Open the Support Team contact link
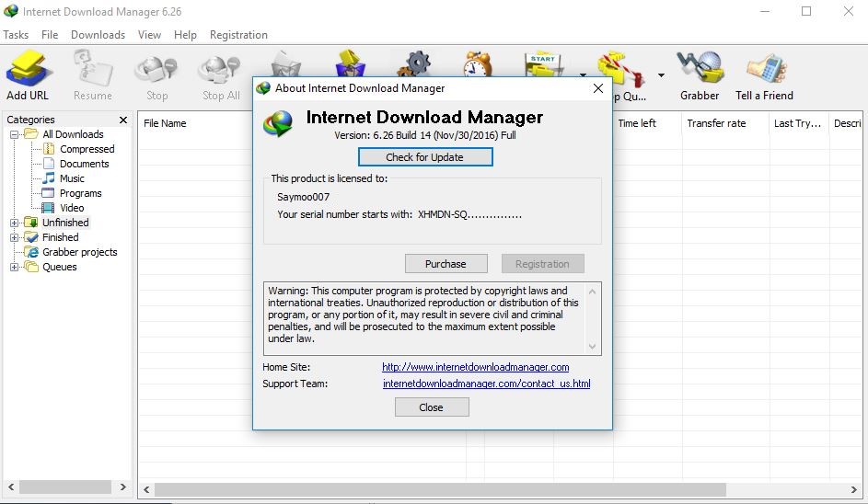 [x=487, y=384]
